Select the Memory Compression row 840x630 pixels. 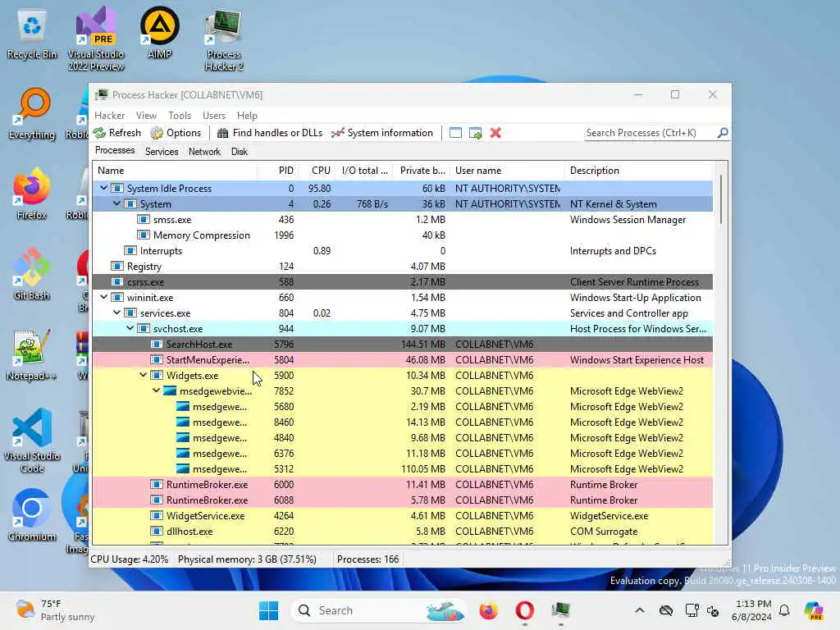402,235
